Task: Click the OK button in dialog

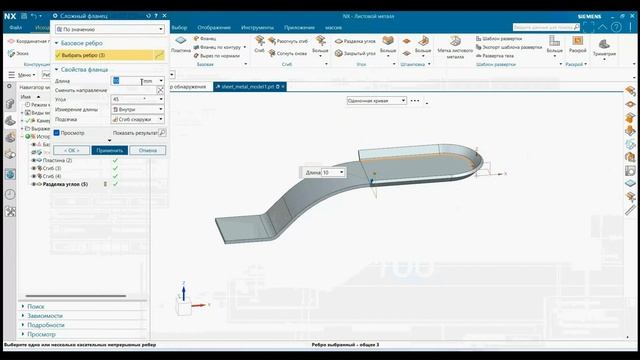Action: (71, 150)
